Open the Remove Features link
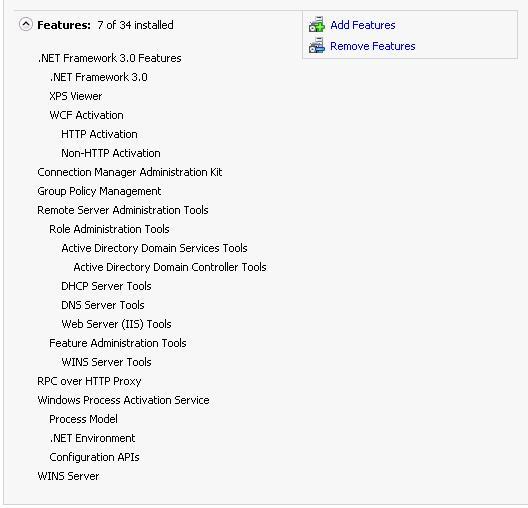This screenshot has height=508, width=528. 373,46
